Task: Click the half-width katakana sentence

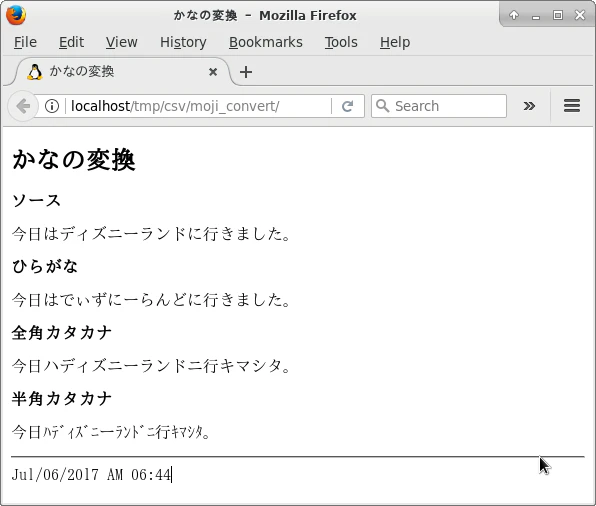Action: click(x=111, y=432)
